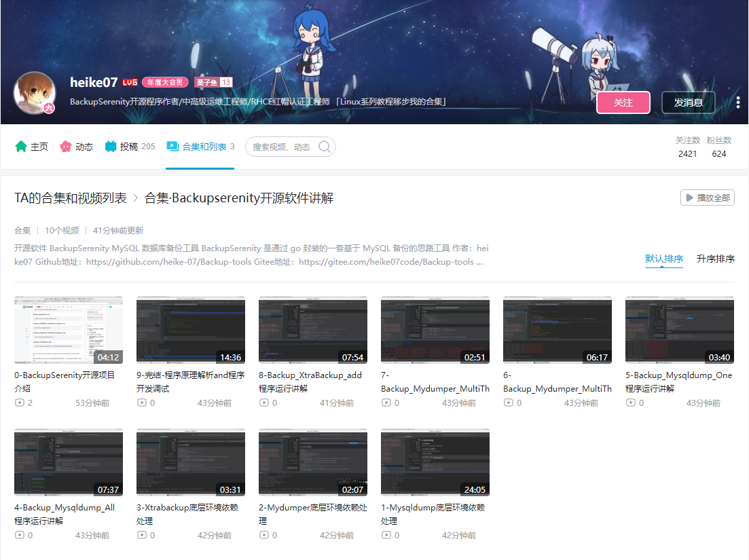Click the 年度大会员 membership badge
Screen dimensions: 749x560
coord(165,83)
